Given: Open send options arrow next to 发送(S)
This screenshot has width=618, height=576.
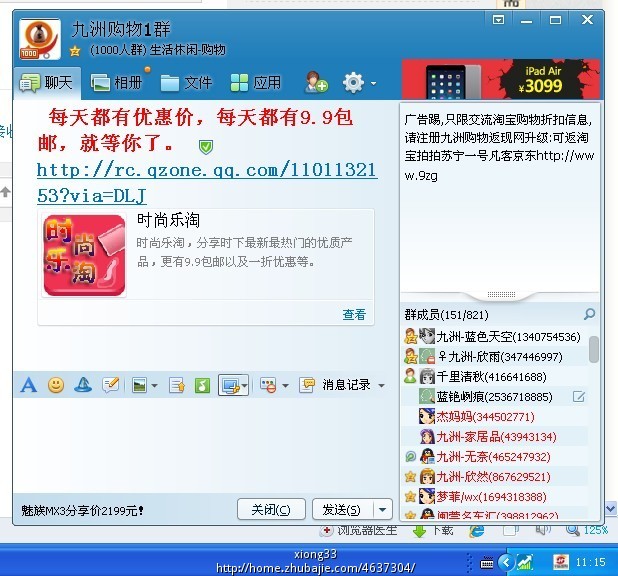Looking at the screenshot, I should (382, 509).
